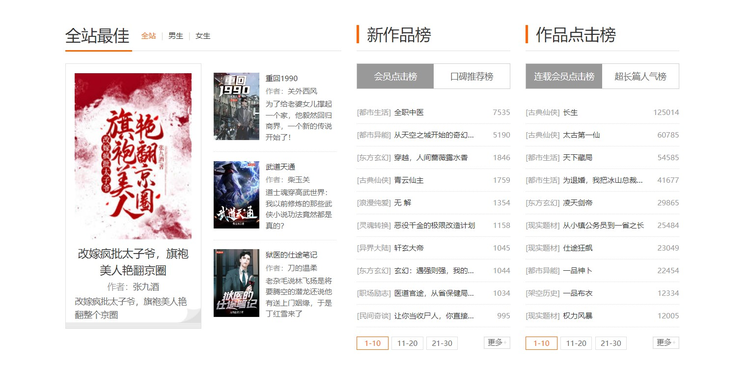Click author 关外西风
750x371 pixels.
tap(302, 91)
